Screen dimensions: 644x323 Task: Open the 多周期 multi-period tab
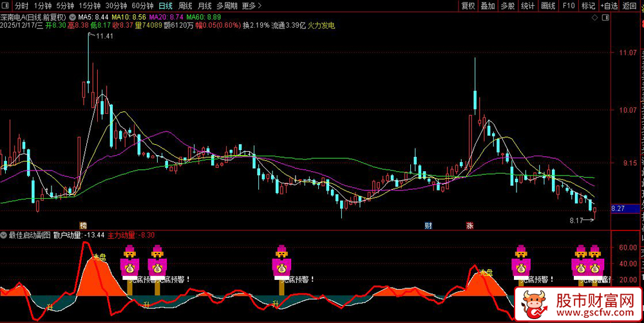coord(227,6)
